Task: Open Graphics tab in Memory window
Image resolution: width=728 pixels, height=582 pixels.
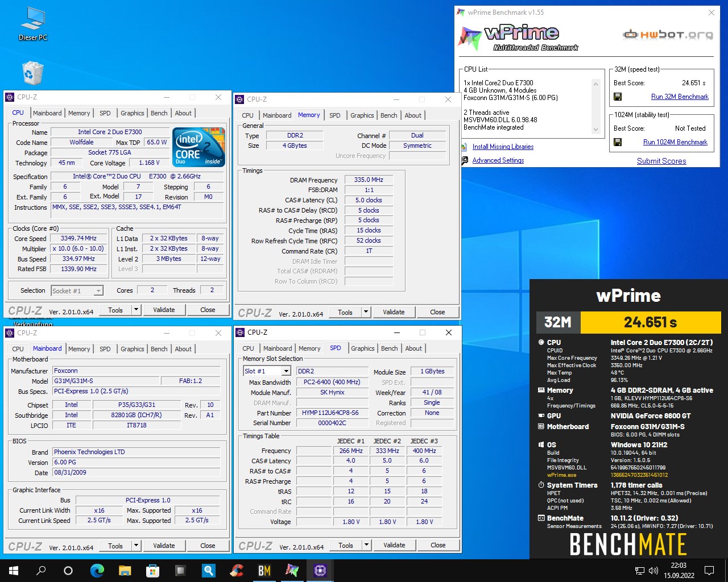Action: [x=362, y=115]
